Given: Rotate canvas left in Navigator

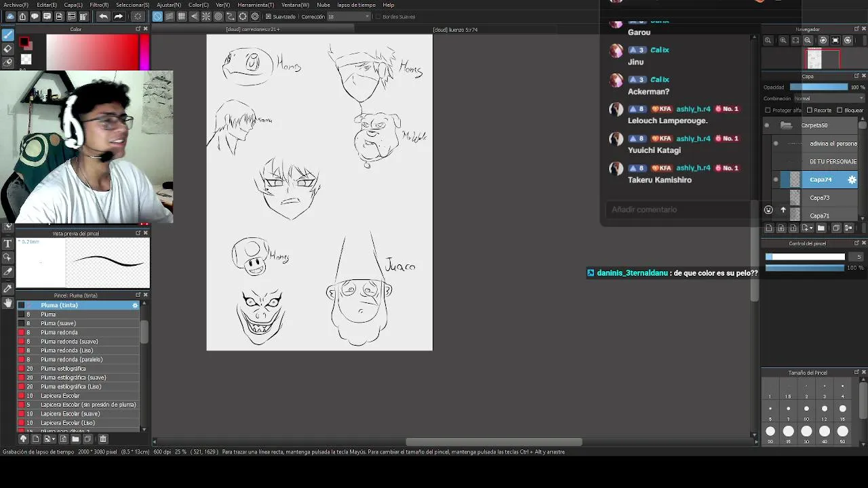Looking at the screenshot, I should [823, 41].
